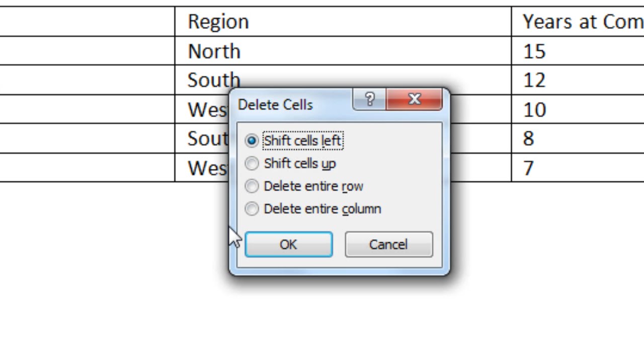644x362 pixels.
Task: Click the help question mark icon
Action: [x=370, y=100]
